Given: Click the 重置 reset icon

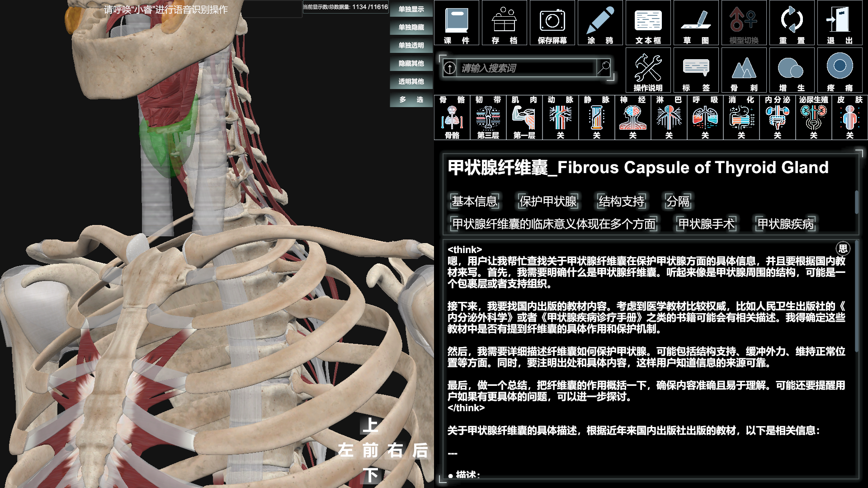Looking at the screenshot, I should 792,23.
